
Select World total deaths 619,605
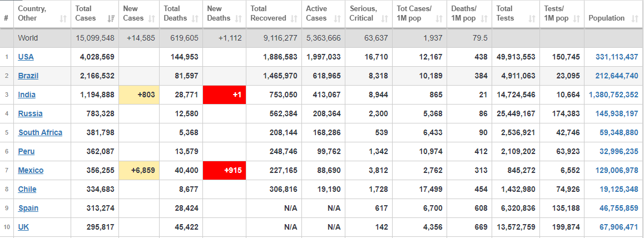point(185,38)
